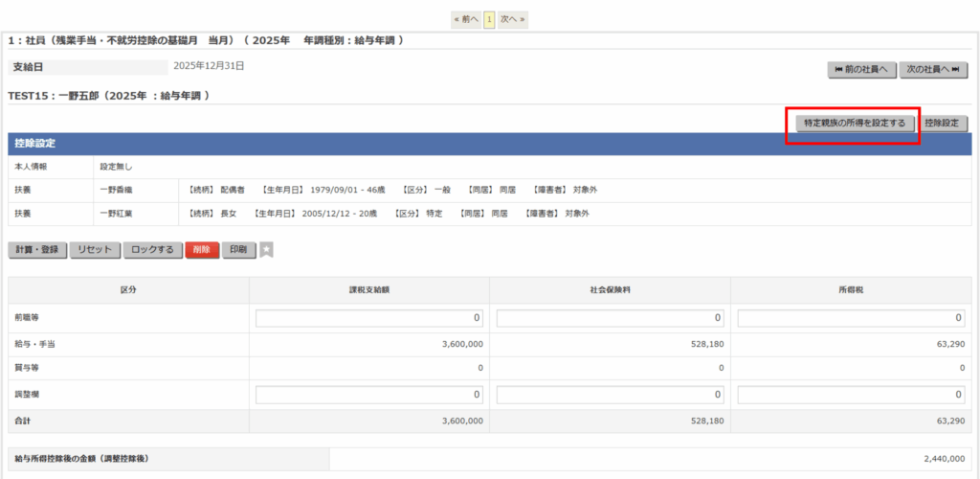Click the ロックする button
The width and height of the screenshot is (980, 479).
pyautogui.click(x=152, y=250)
